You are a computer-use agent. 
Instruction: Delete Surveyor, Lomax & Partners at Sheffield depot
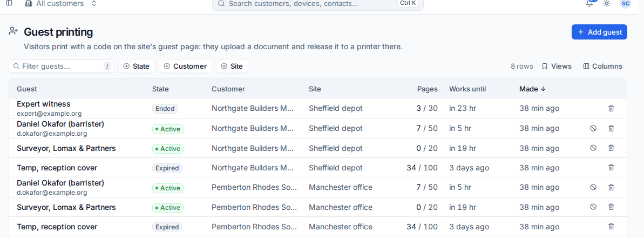(x=611, y=148)
